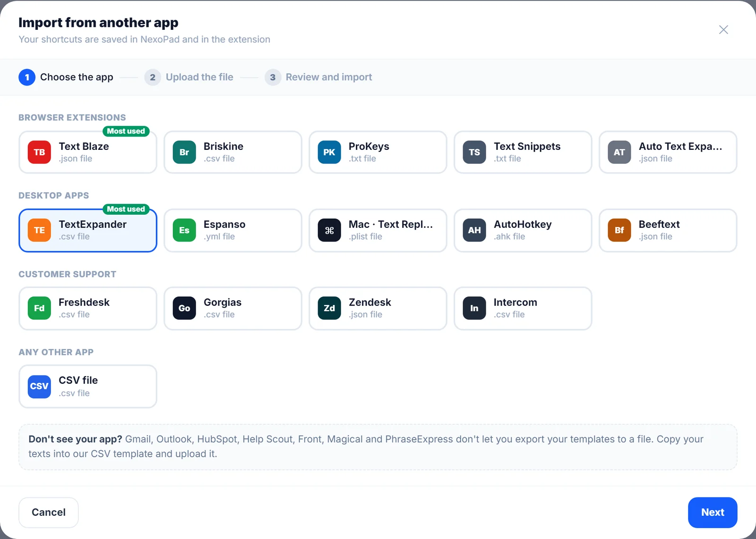Click the gray AT Auto Text Expander icon
756x539 pixels.
pos(619,152)
